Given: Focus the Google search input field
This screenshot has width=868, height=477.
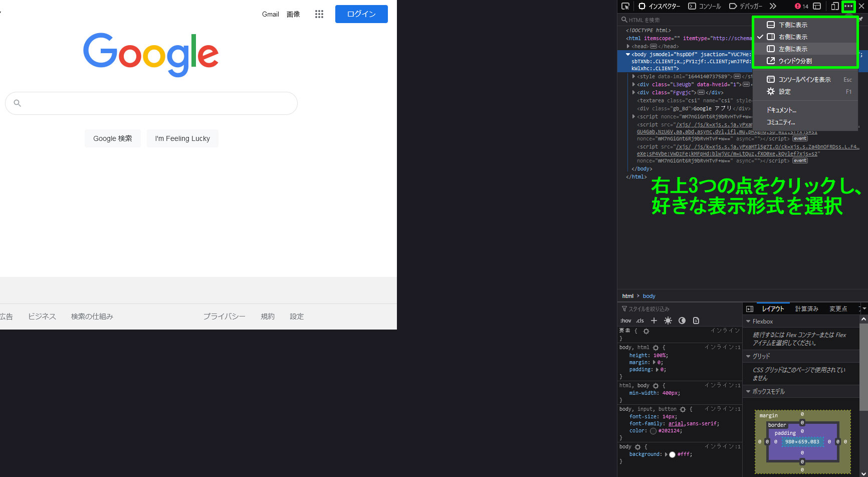Looking at the screenshot, I should click(151, 103).
